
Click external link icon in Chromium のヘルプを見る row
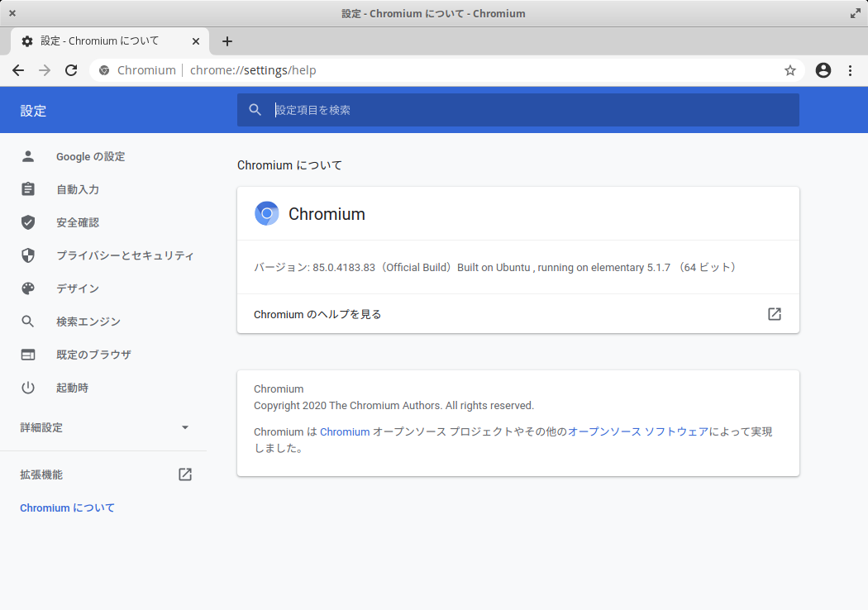pyautogui.click(x=775, y=314)
